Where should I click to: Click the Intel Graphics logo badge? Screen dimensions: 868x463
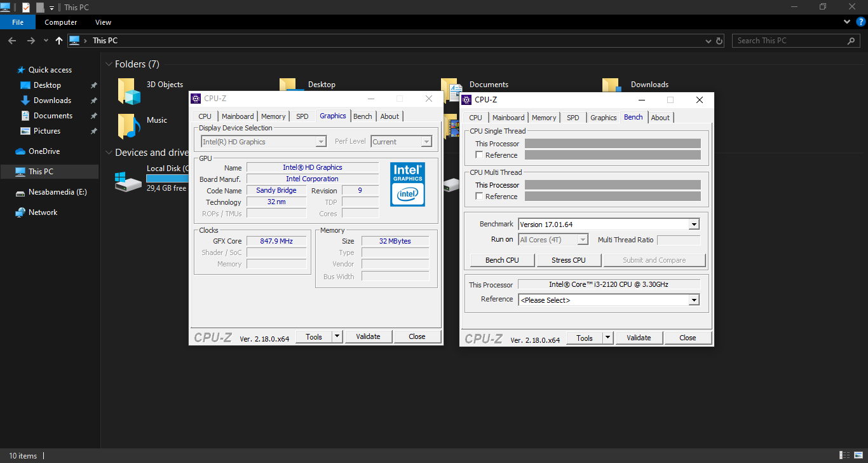pos(407,184)
